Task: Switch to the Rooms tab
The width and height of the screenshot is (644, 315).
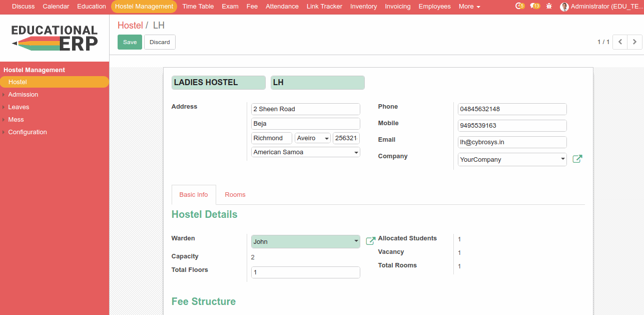Action: (235, 195)
